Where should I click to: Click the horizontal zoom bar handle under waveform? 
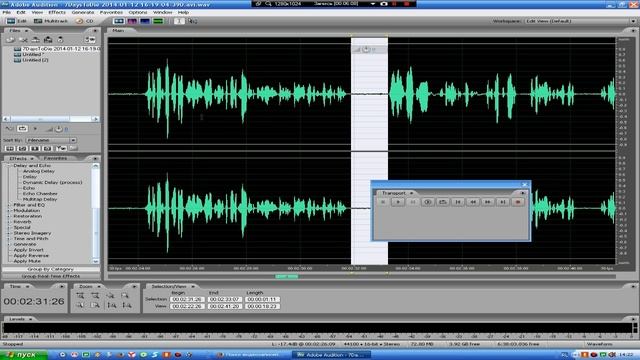287,276
